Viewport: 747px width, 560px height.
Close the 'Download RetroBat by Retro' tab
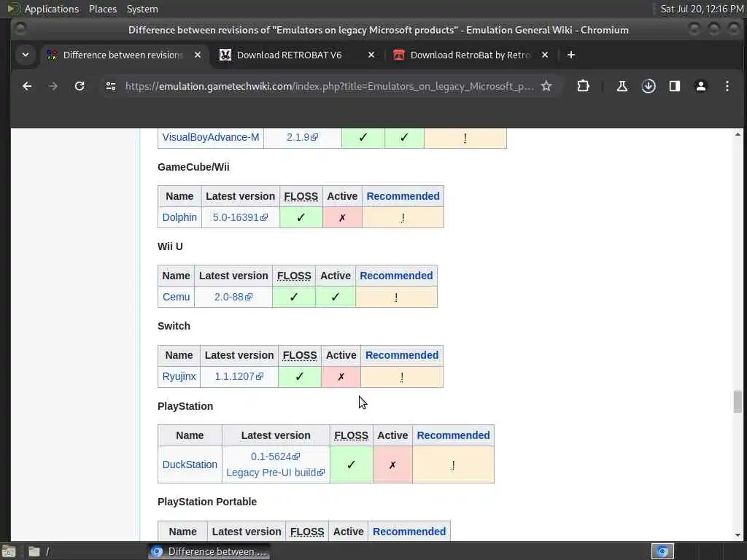pos(545,55)
